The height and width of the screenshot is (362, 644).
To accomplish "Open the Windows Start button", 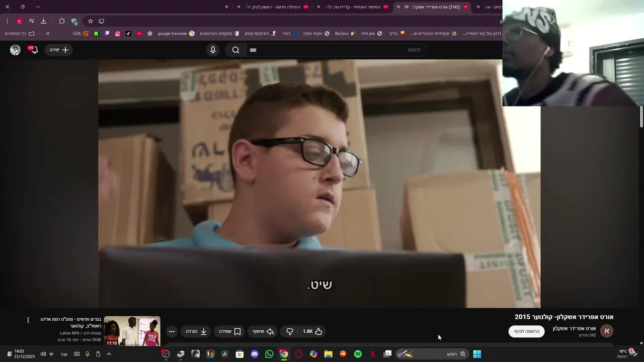I will 477,354.
